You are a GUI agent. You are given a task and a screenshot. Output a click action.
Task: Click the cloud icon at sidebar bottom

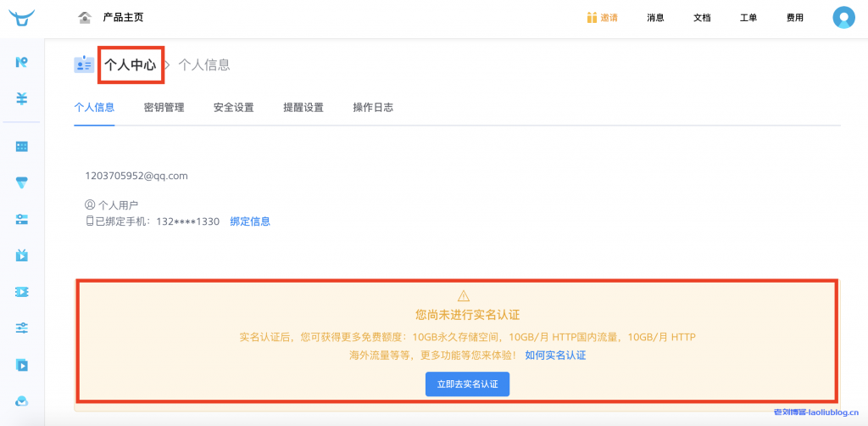click(x=22, y=401)
